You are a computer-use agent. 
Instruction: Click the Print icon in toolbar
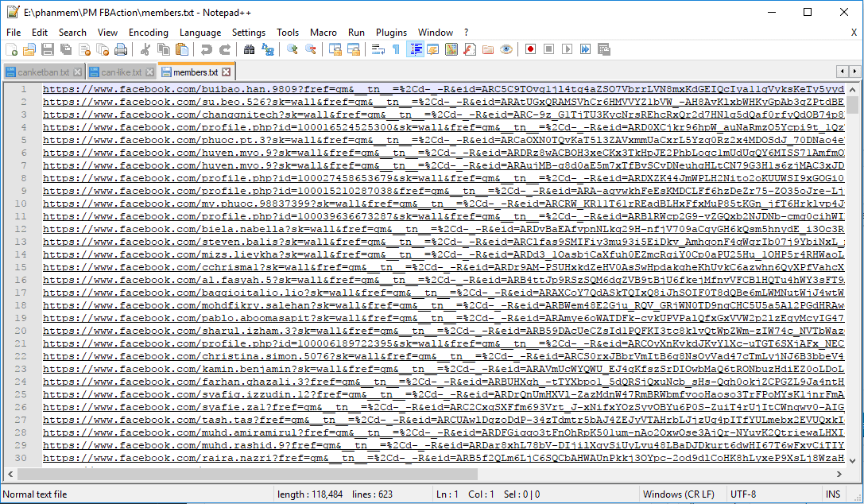click(121, 49)
